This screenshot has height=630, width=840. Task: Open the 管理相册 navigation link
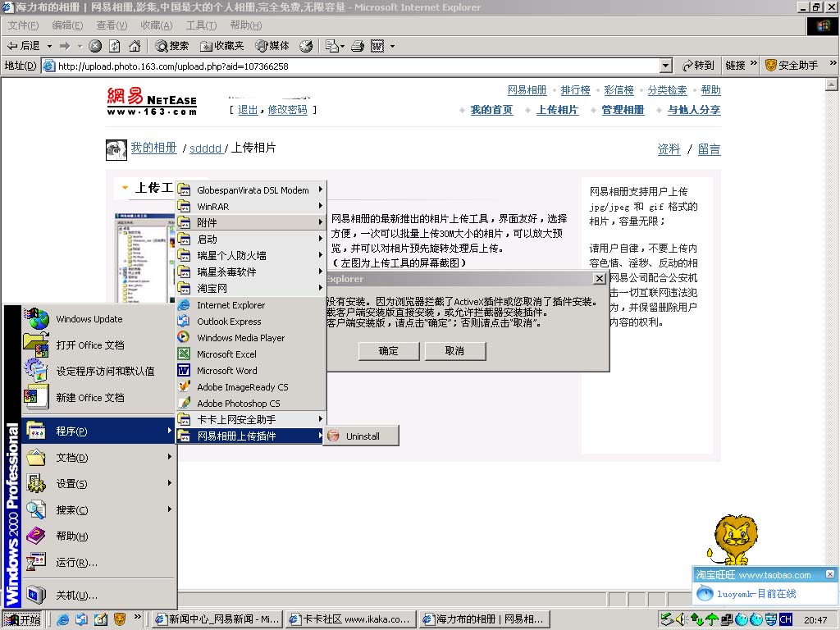tap(623, 110)
